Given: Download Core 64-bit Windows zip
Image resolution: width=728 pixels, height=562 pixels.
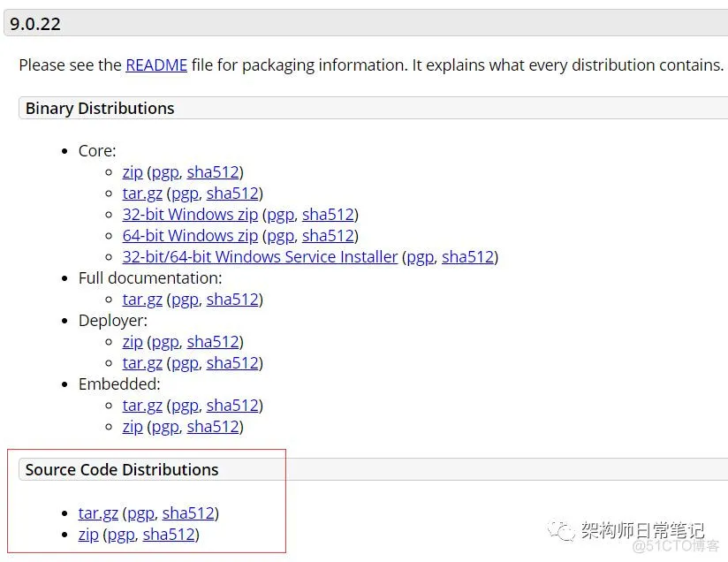Looking at the screenshot, I should pos(190,236).
